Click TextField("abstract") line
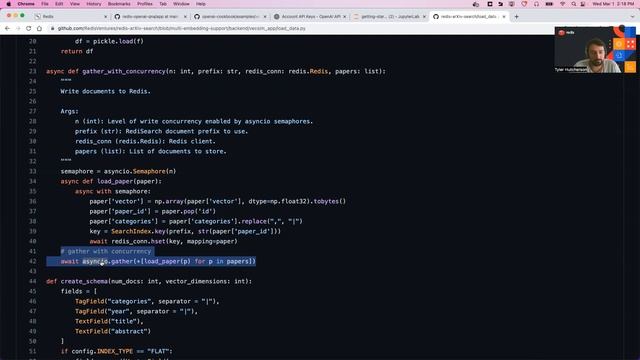Screen dimensions: 640x360 (x=113, y=331)
